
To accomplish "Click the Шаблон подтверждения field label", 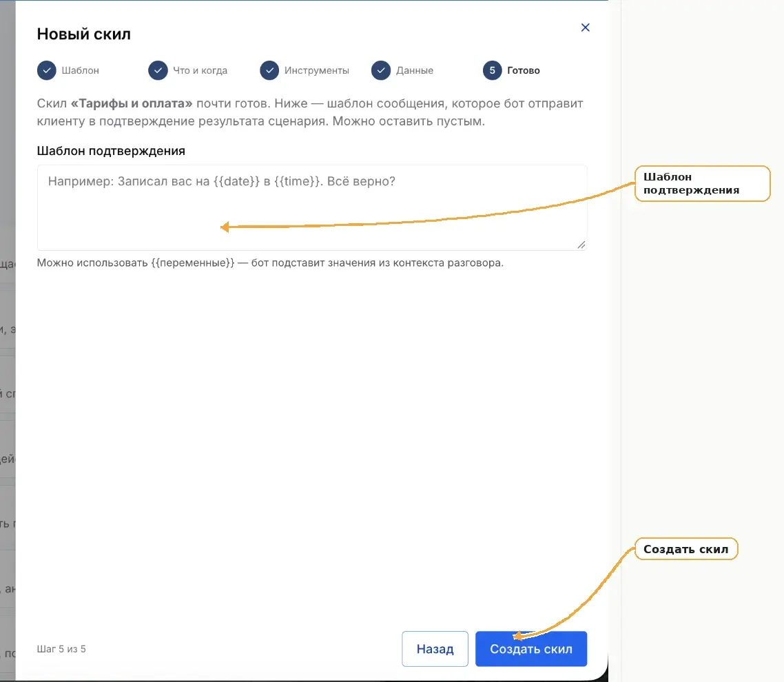I will 111,151.
